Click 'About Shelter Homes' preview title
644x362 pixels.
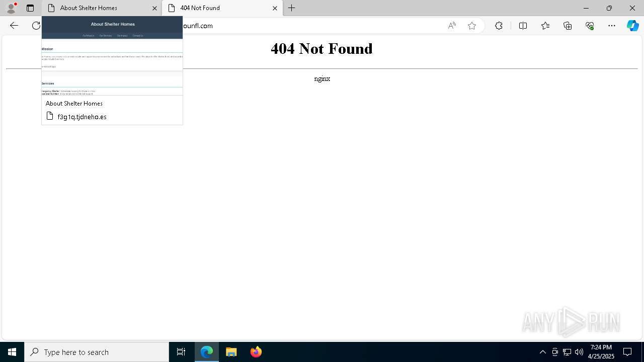coord(74,104)
